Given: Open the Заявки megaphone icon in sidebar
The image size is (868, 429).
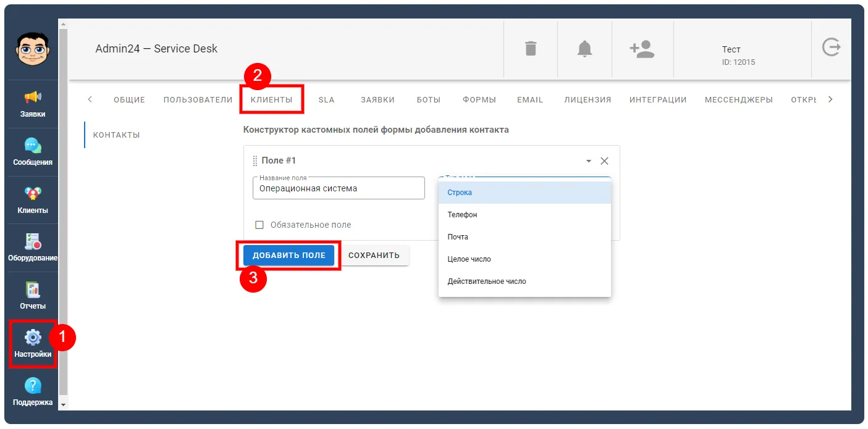Looking at the screenshot, I should (x=33, y=98).
